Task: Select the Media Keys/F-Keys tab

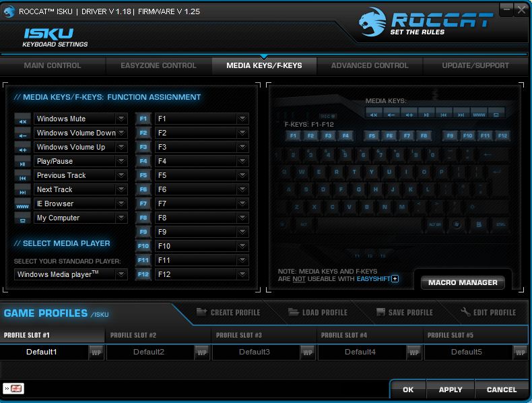Action: tap(264, 66)
